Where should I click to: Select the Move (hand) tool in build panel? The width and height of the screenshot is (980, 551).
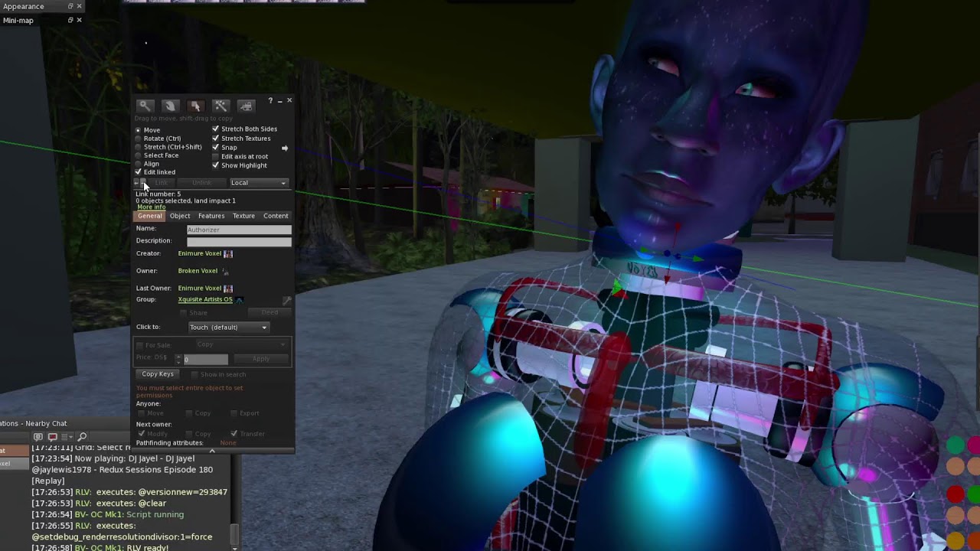[x=170, y=106]
